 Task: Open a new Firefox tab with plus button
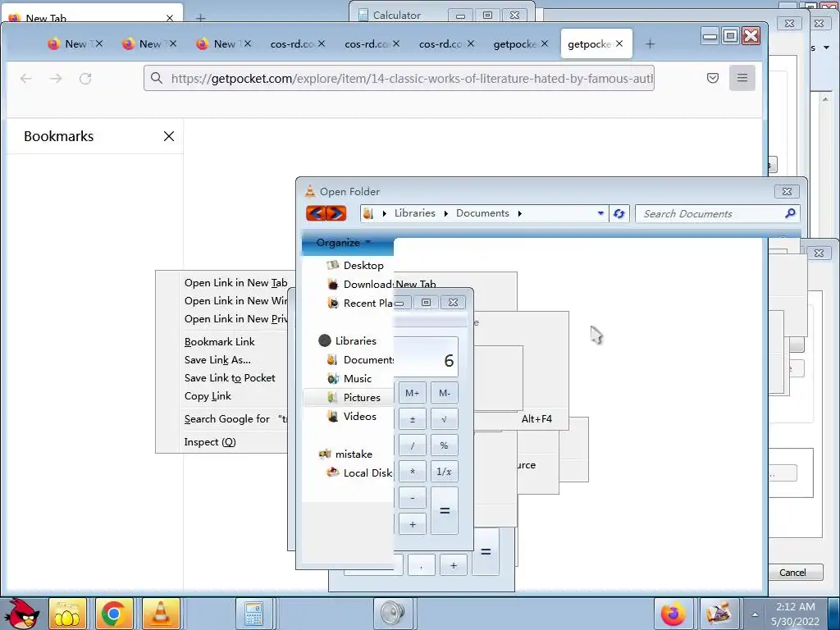pyautogui.click(x=650, y=44)
